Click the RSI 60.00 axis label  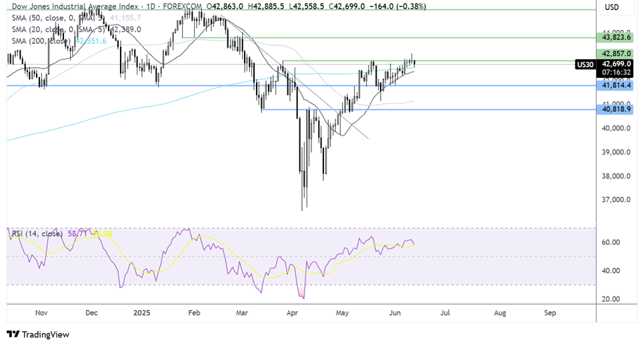click(611, 243)
